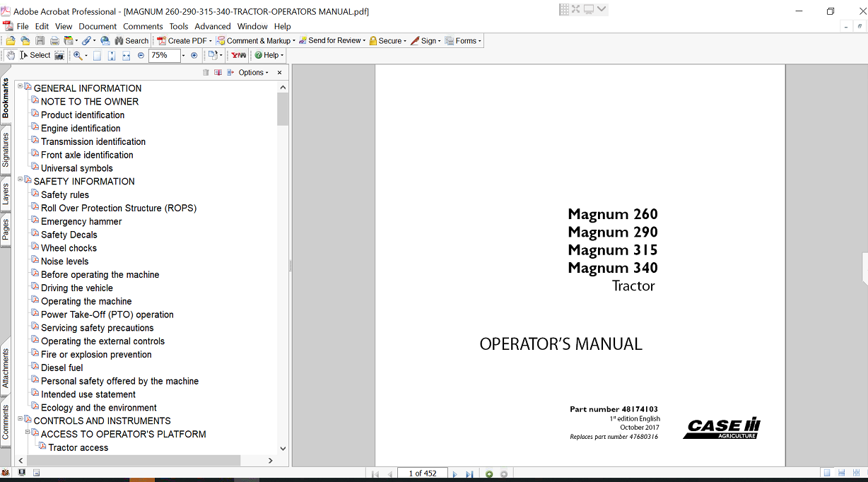Switch to the Pages side tab
The height and width of the screenshot is (482, 868).
[6, 229]
